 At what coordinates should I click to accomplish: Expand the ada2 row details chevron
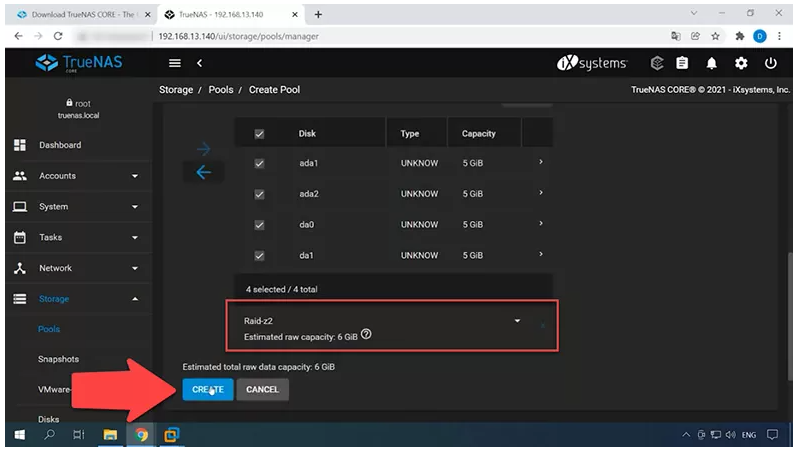click(540, 192)
